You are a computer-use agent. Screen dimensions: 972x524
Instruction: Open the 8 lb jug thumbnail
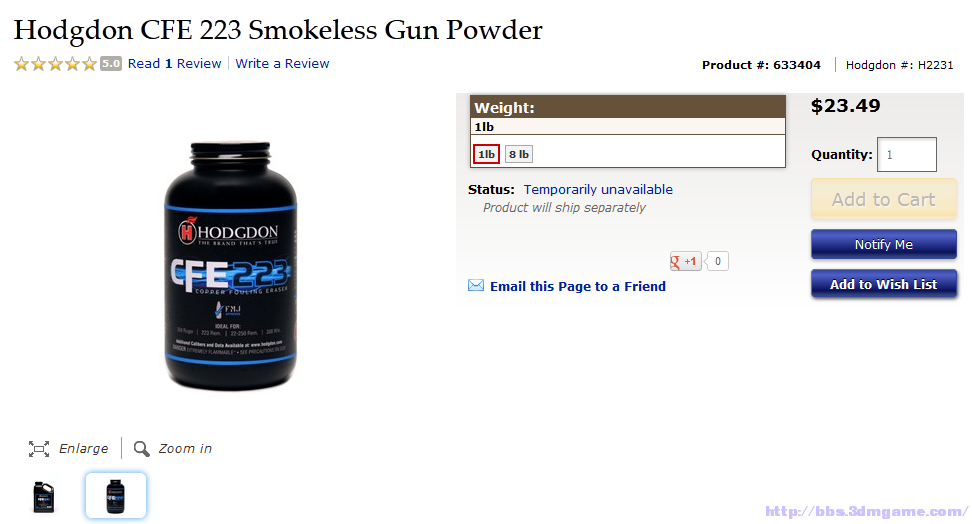[44, 497]
